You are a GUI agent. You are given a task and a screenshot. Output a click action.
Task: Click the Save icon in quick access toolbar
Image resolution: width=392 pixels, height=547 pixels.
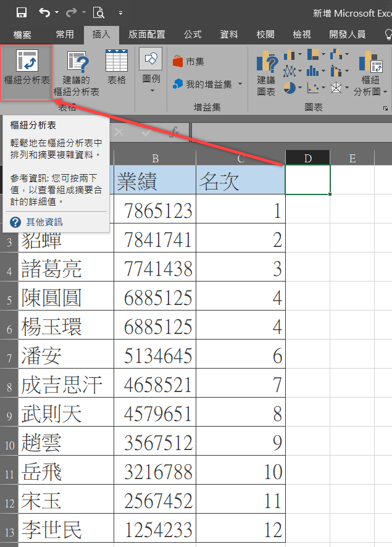tap(21, 12)
